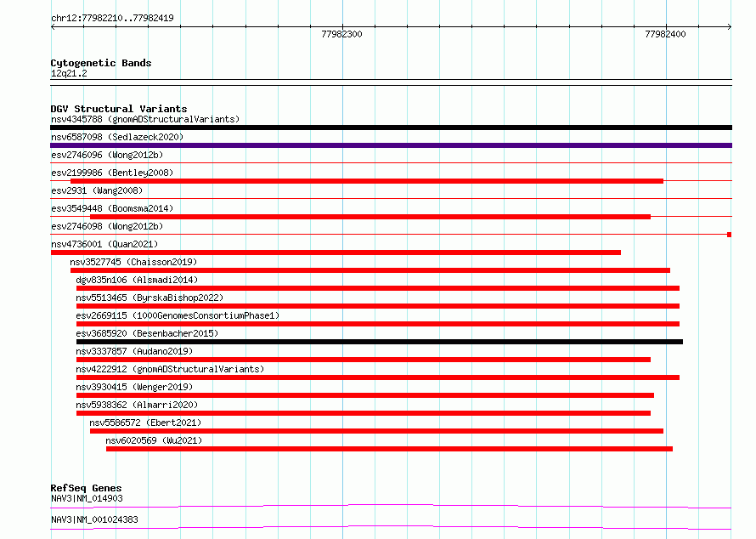Open nsv3337857 (Audano2019) variant

click(134, 351)
